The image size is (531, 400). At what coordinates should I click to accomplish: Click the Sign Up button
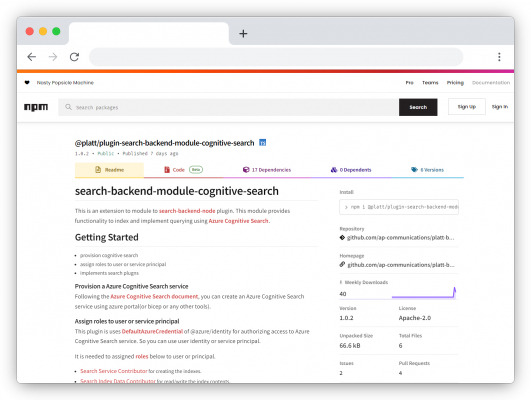point(467,107)
